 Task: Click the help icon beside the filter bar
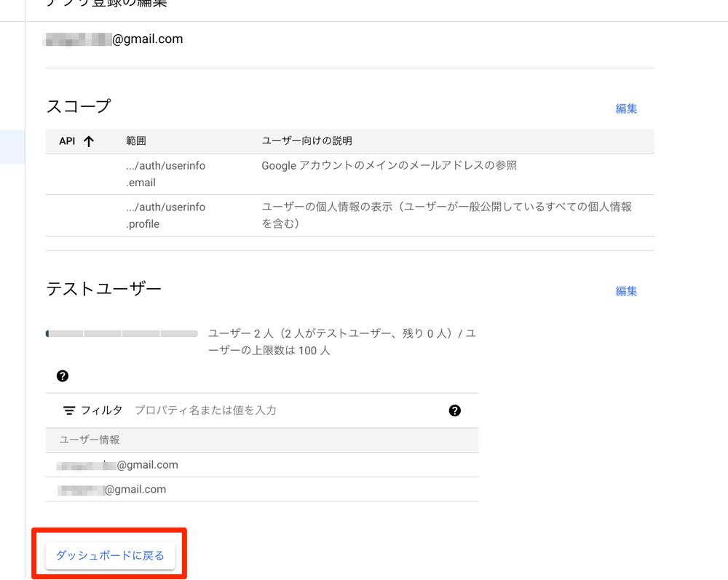[x=454, y=410]
